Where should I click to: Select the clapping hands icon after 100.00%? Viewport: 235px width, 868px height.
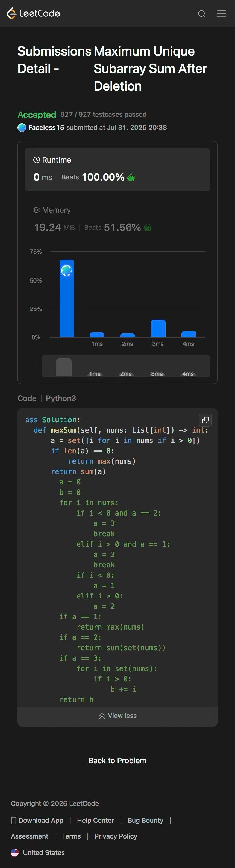pos(131,177)
